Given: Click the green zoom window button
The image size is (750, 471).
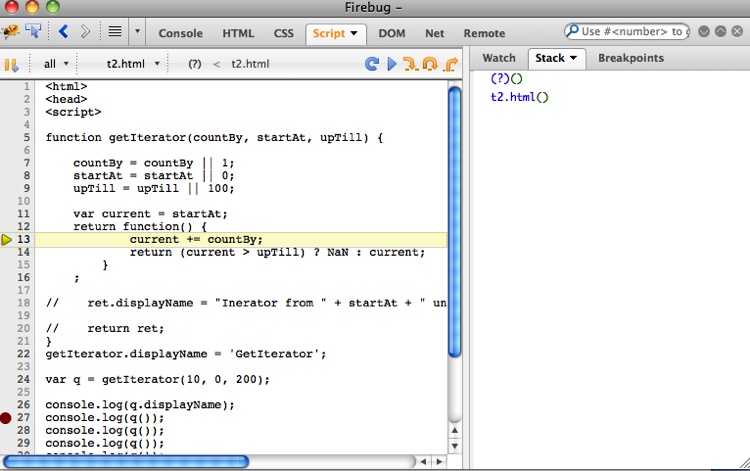Looking at the screenshot, I should point(53,7).
